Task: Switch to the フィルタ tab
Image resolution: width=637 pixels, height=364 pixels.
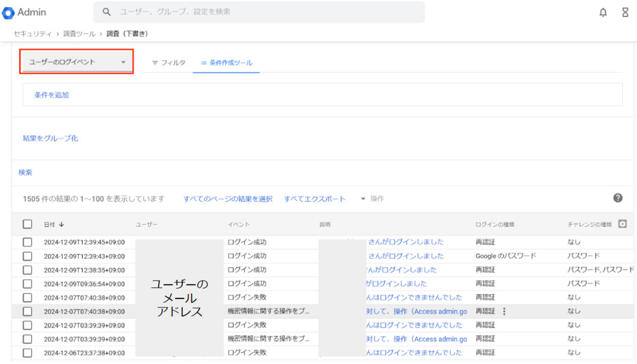Action: (169, 62)
